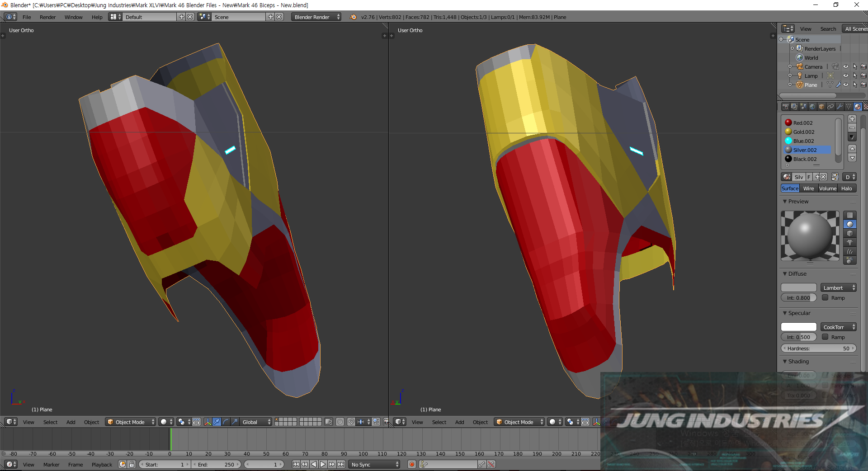Enable automatic keyframe recording button

pyautogui.click(x=411, y=464)
